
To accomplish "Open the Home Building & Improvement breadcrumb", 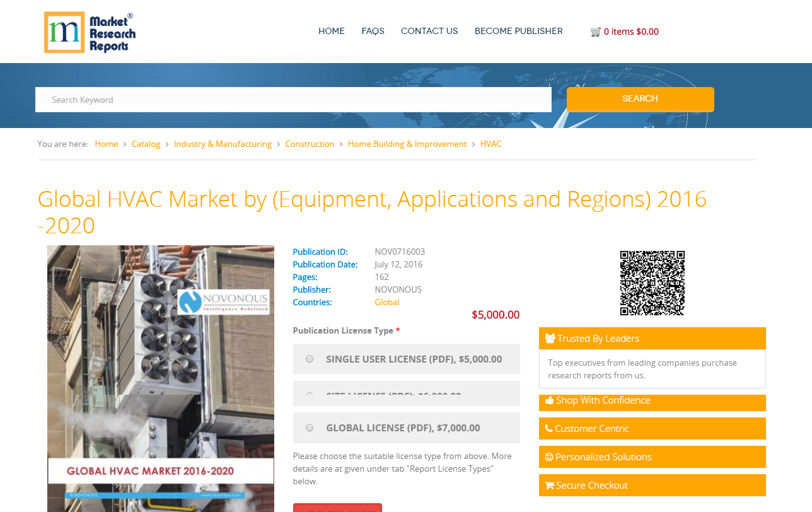I will coord(407,144).
